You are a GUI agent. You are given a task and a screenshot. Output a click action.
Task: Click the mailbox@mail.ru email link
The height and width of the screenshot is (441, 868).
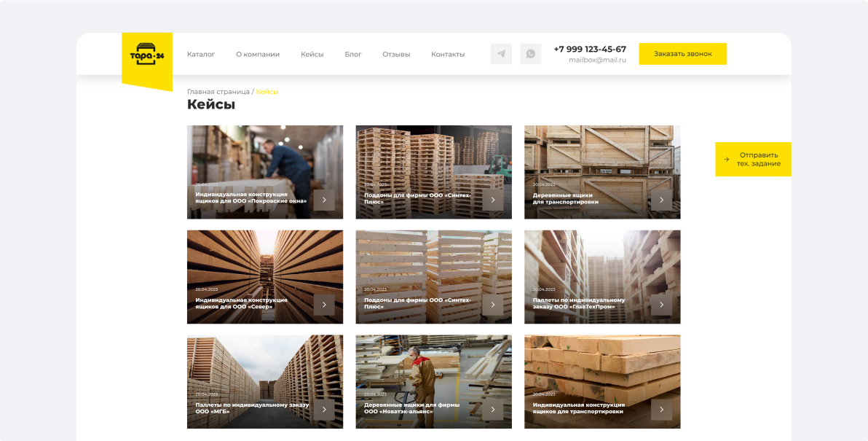597,60
